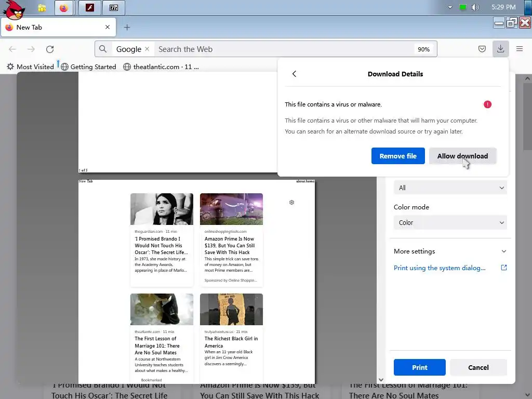Go forward with the forward arrow
Viewport: 532px width, 399px height.
tap(31, 49)
